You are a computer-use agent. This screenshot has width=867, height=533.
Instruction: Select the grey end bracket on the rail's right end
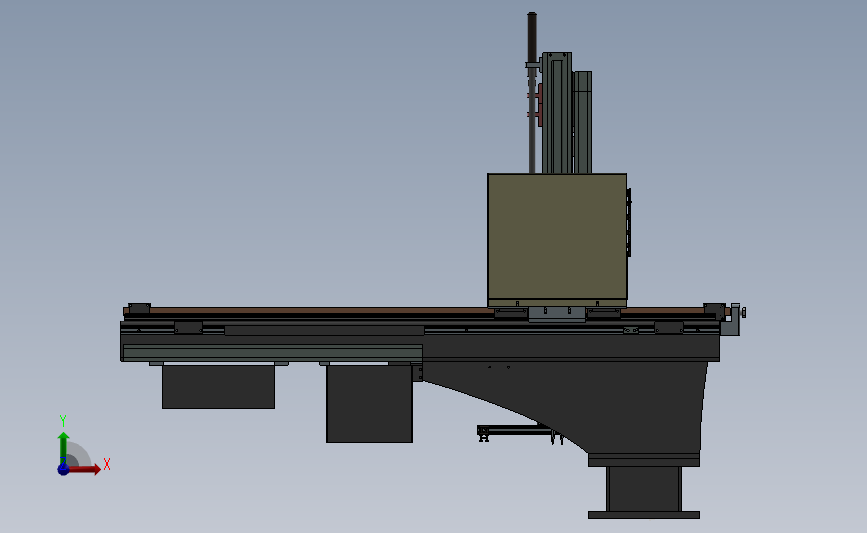[734, 319]
